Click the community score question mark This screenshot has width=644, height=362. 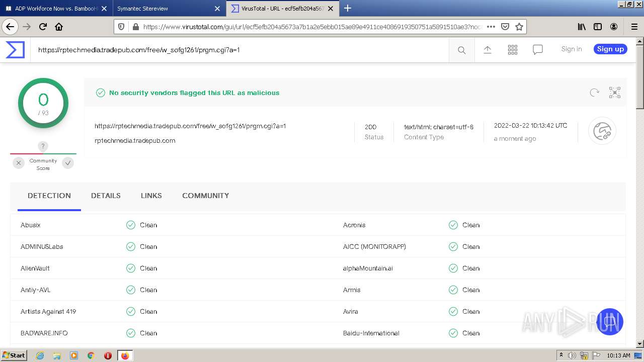click(x=43, y=146)
